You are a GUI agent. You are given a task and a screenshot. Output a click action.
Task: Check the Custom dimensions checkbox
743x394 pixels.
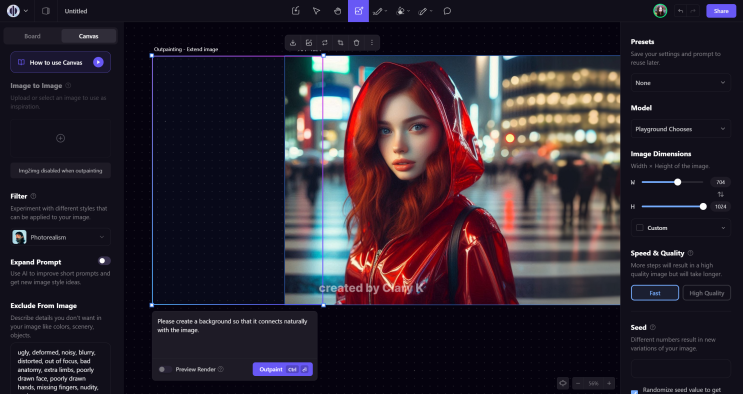[x=639, y=228]
